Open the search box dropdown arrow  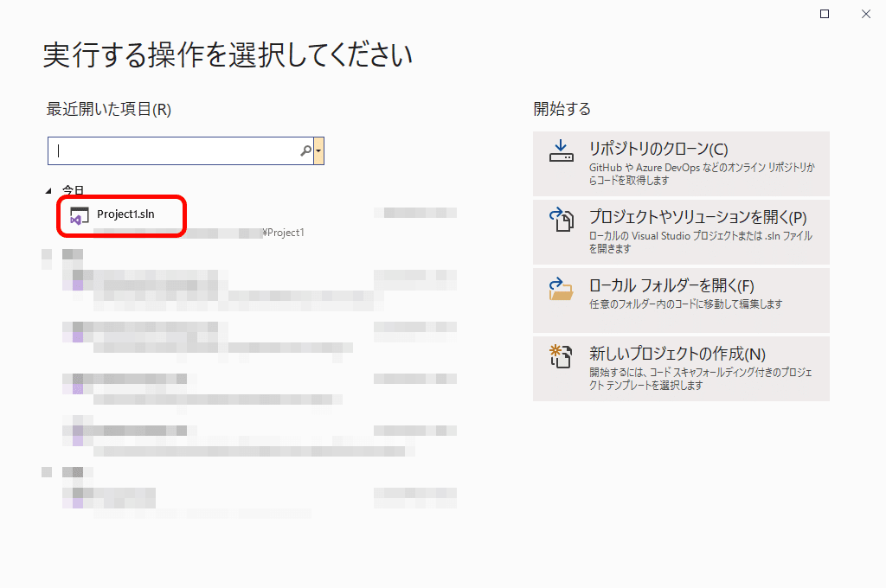318,150
